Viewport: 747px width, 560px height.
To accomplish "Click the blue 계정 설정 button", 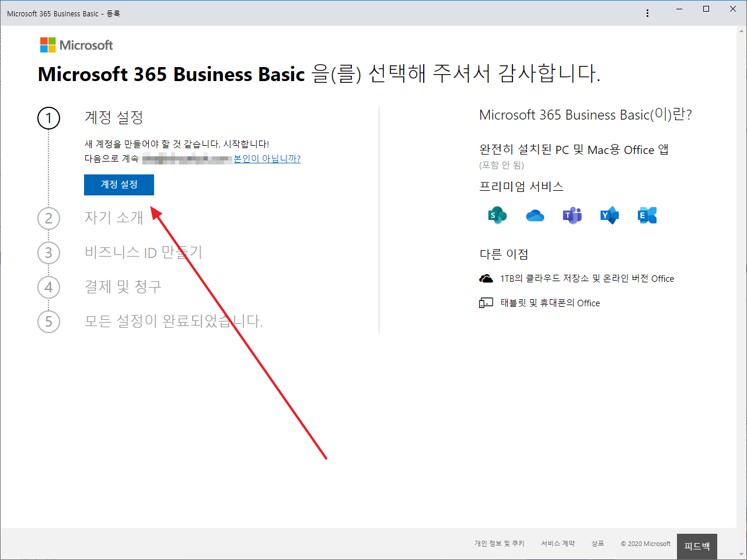I will [x=119, y=184].
